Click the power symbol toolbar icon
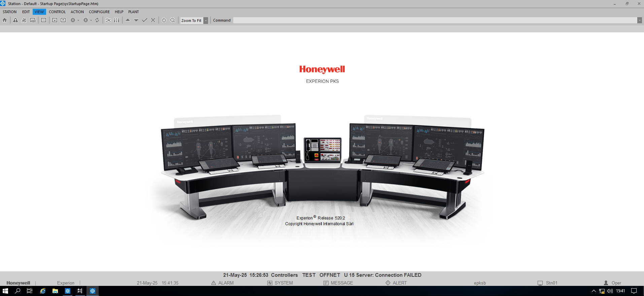This screenshot has height=296, width=644. point(164,20)
